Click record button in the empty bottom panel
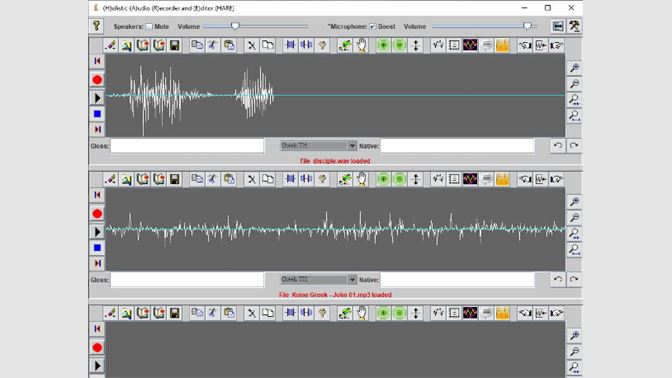The image size is (672, 378). [x=97, y=347]
